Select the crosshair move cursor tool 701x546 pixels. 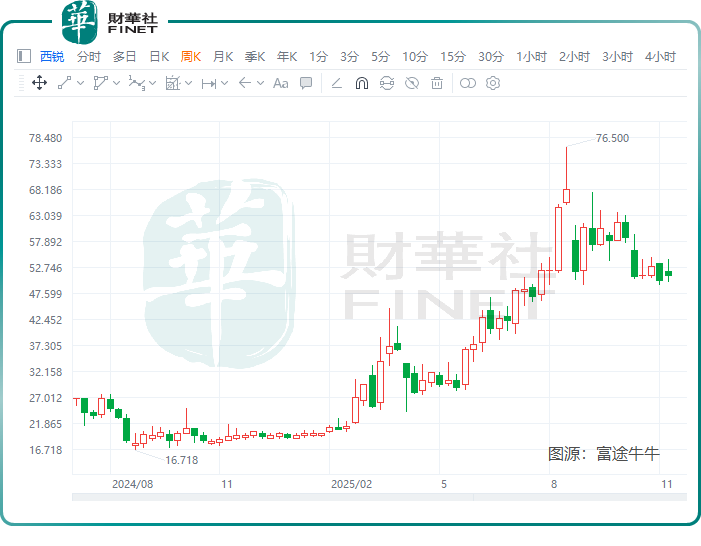pyautogui.click(x=40, y=83)
